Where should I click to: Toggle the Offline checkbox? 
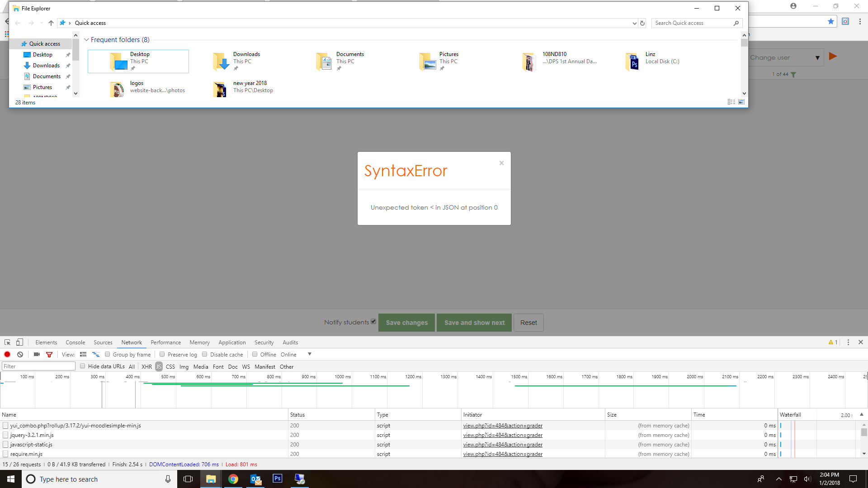point(255,354)
